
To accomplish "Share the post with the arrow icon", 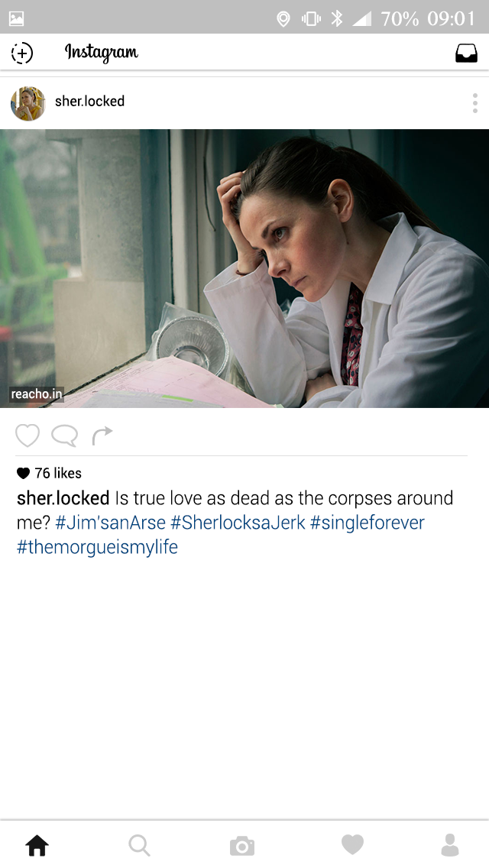I will pos(102,436).
